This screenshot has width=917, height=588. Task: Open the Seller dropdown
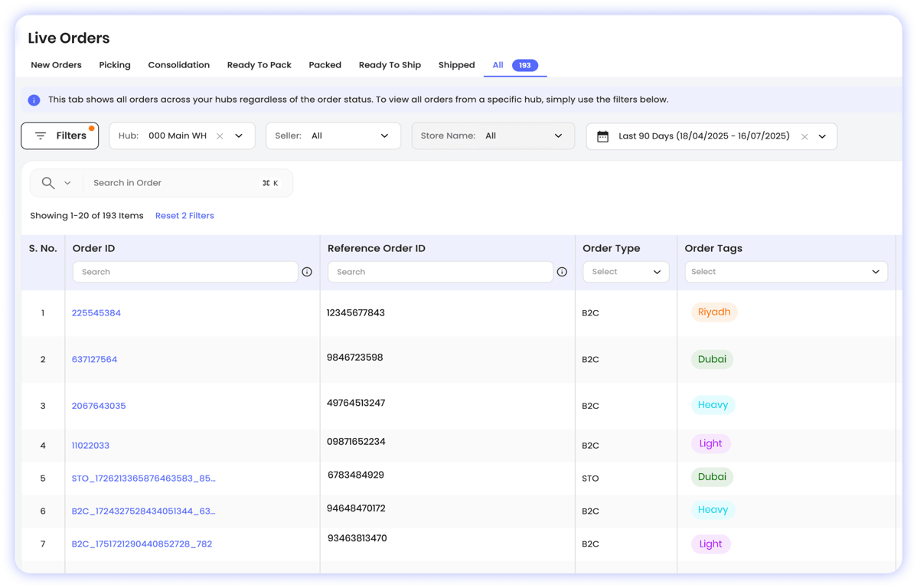click(333, 136)
